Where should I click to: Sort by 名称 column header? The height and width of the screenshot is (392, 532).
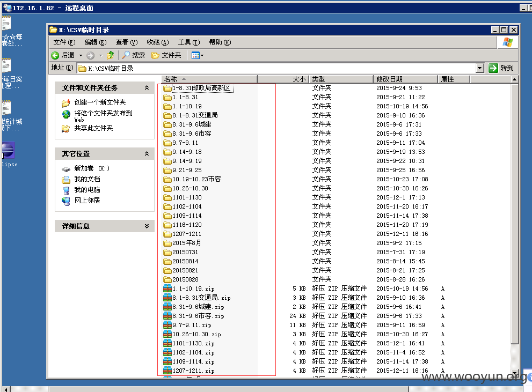pyautogui.click(x=209, y=79)
